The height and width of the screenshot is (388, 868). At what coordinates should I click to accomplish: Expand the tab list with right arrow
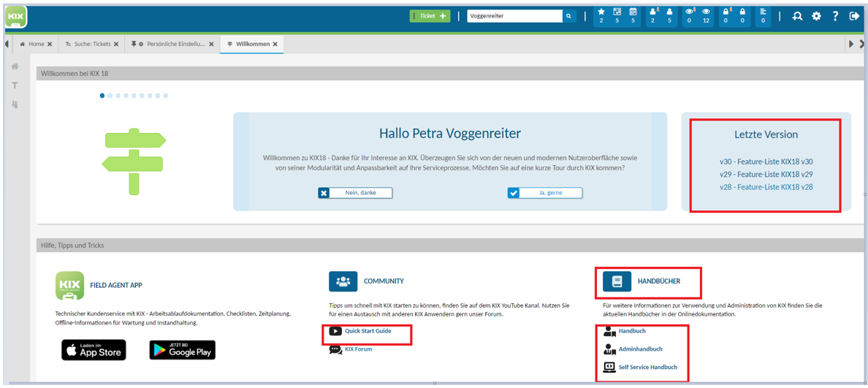click(851, 44)
